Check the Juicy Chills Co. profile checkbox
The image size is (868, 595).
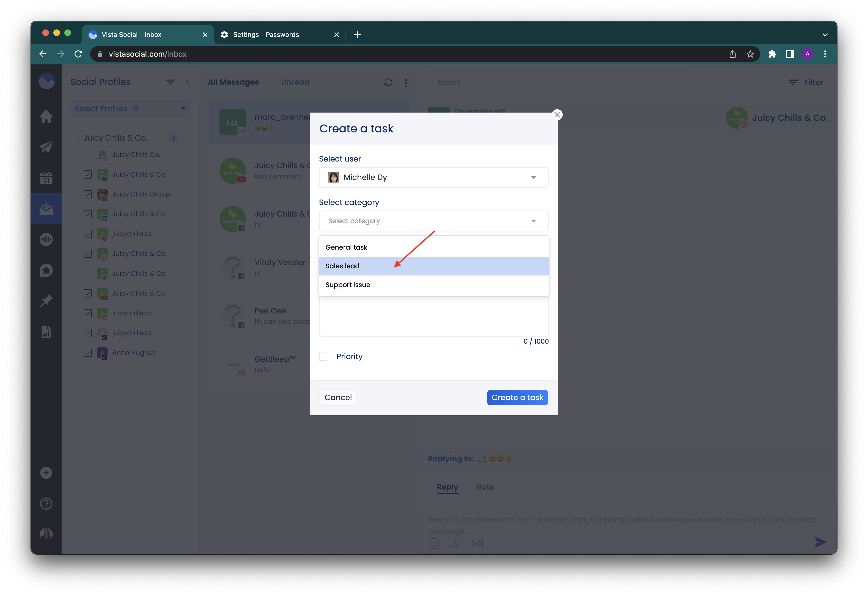click(88, 155)
